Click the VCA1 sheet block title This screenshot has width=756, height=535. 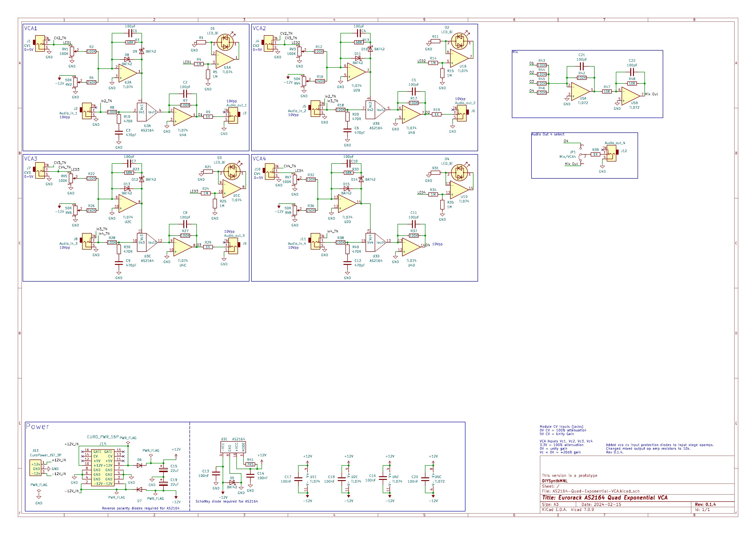point(31,28)
